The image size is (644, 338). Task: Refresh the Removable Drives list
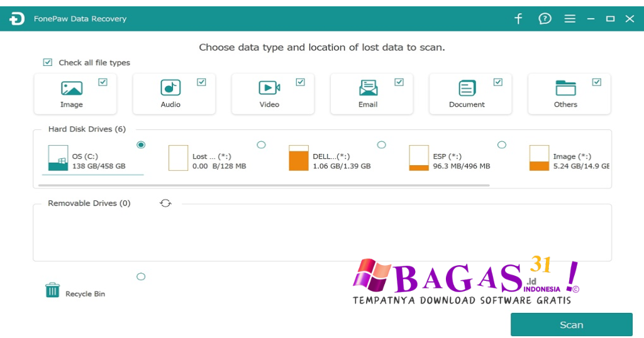[x=165, y=203]
